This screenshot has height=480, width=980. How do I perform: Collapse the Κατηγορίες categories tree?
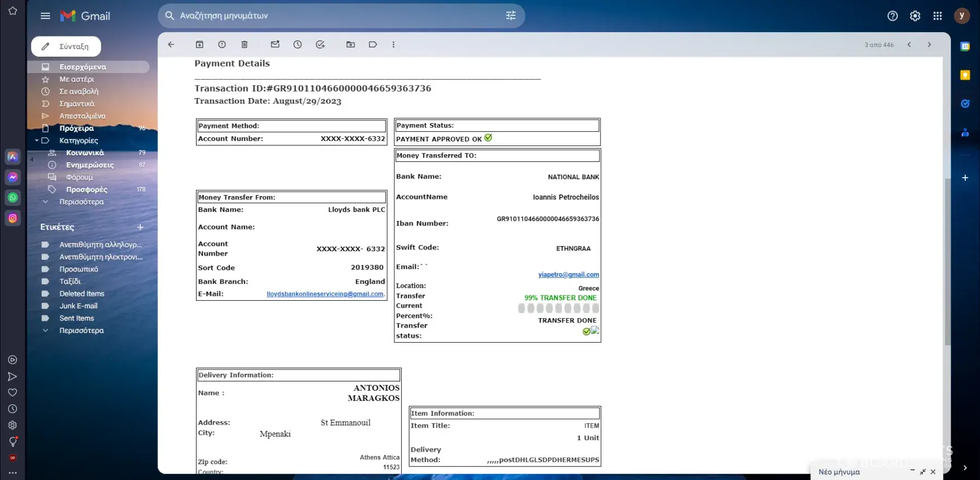(36, 141)
